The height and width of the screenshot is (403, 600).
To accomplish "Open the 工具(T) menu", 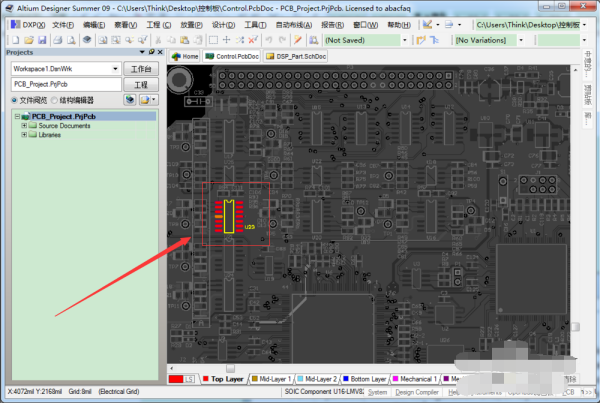I will coord(255,25).
